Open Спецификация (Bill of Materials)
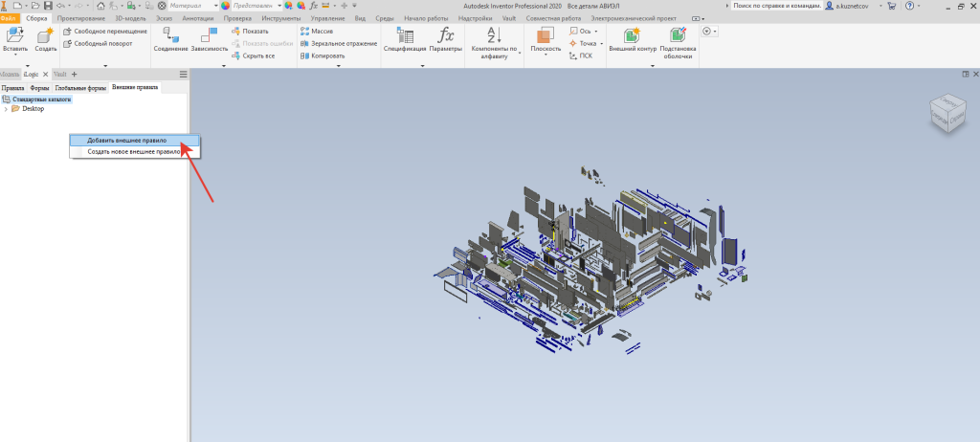980x442 pixels. pyautogui.click(x=405, y=35)
